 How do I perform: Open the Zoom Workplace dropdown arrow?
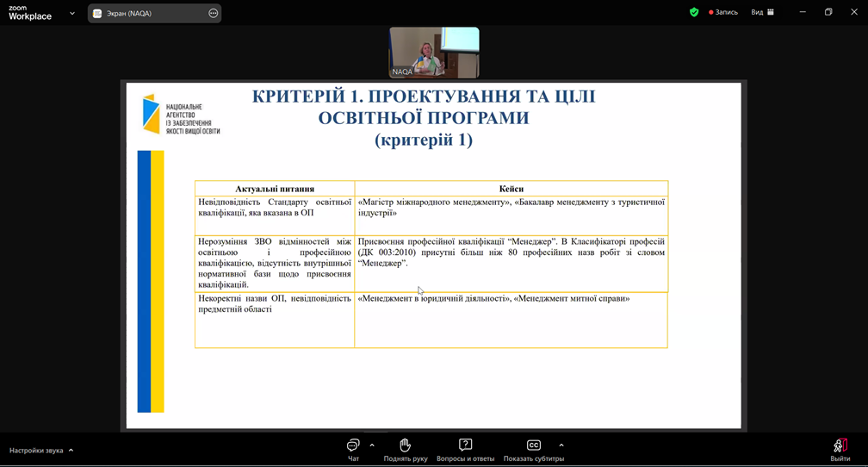coord(72,13)
